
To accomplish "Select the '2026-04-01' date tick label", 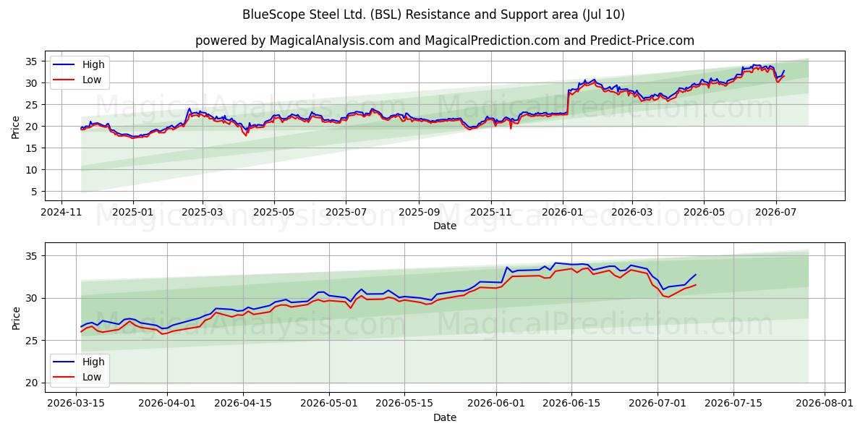I will [x=168, y=404].
